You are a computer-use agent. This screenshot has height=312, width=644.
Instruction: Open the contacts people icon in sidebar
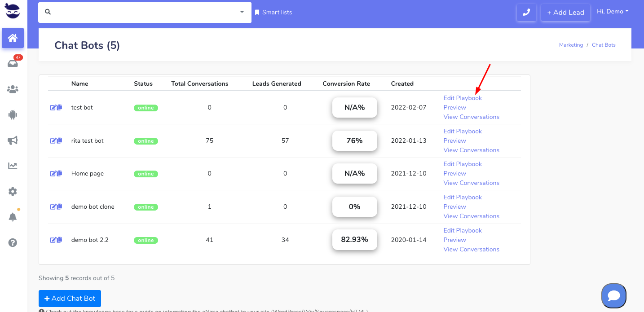13,89
